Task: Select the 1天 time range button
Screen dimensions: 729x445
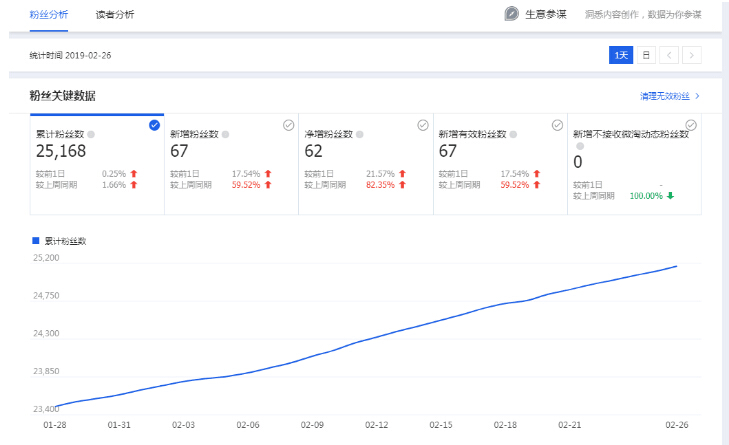Action: tap(621, 55)
